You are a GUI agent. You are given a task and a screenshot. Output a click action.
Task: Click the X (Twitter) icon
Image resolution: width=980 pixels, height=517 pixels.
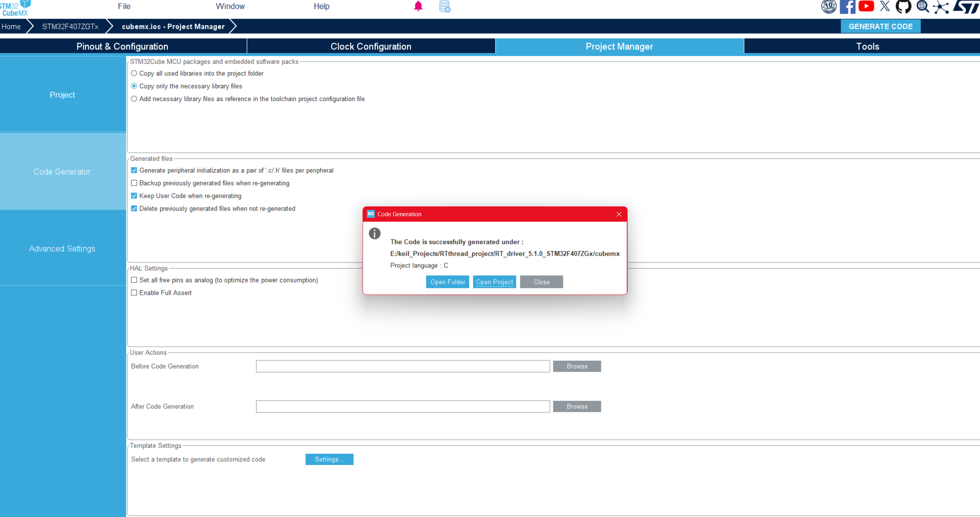click(x=885, y=6)
